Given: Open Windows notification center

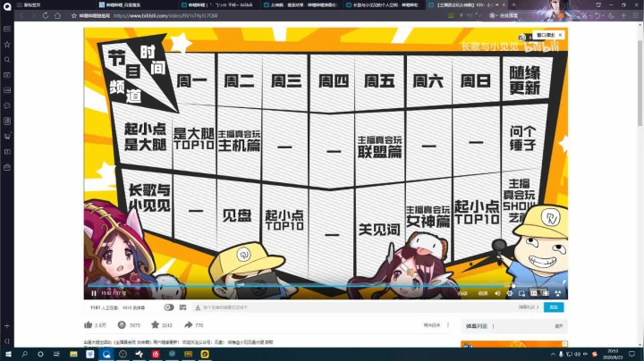Looking at the screenshot, I should tap(631, 354).
